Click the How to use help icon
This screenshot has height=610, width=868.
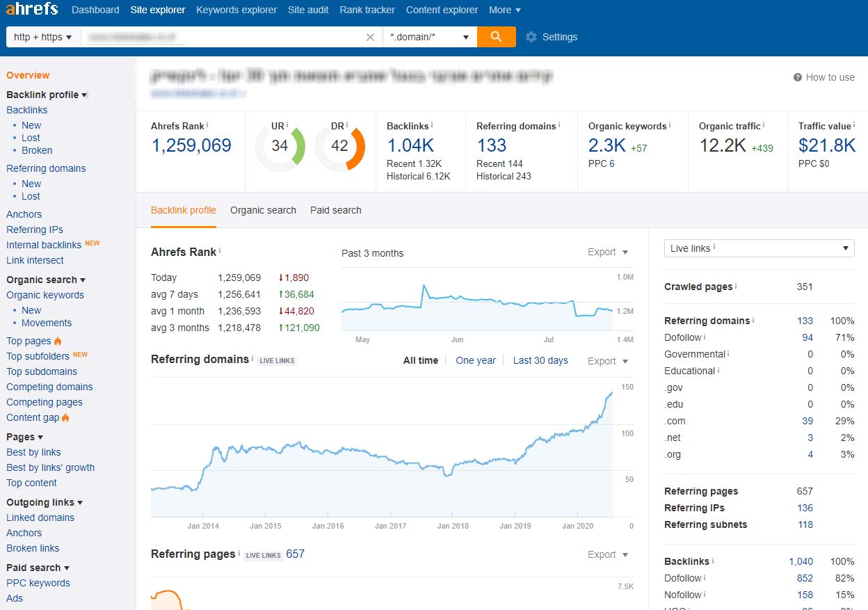(798, 77)
